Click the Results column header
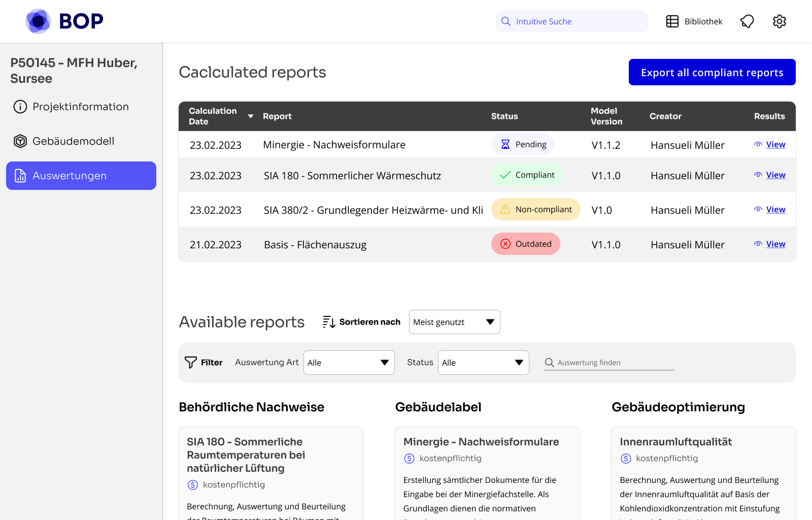Viewport: 812px width, 520px height. coord(769,116)
